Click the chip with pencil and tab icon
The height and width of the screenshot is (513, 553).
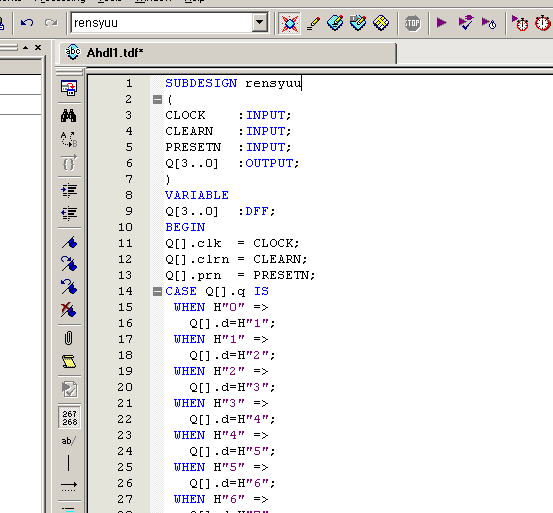point(358,23)
